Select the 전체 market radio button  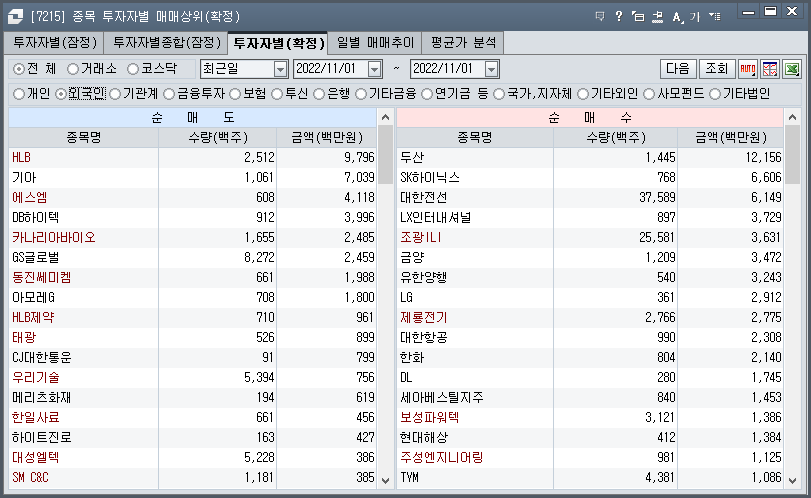click(x=19, y=69)
